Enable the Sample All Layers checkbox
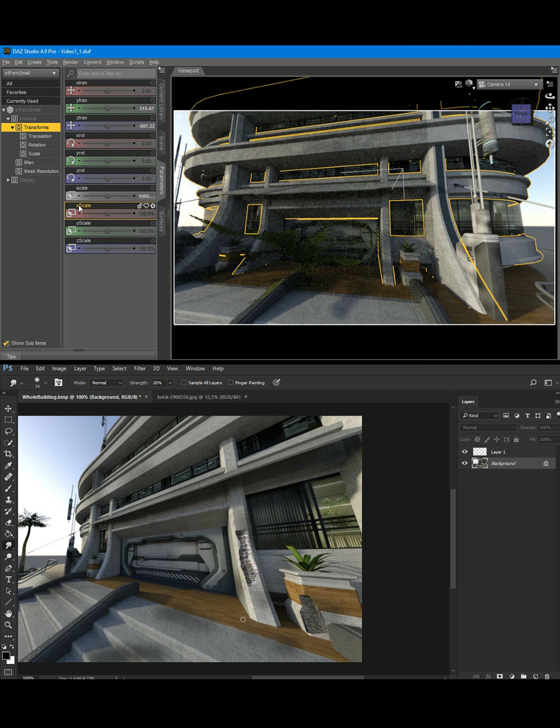The height and width of the screenshot is (728, 560). 184,382
